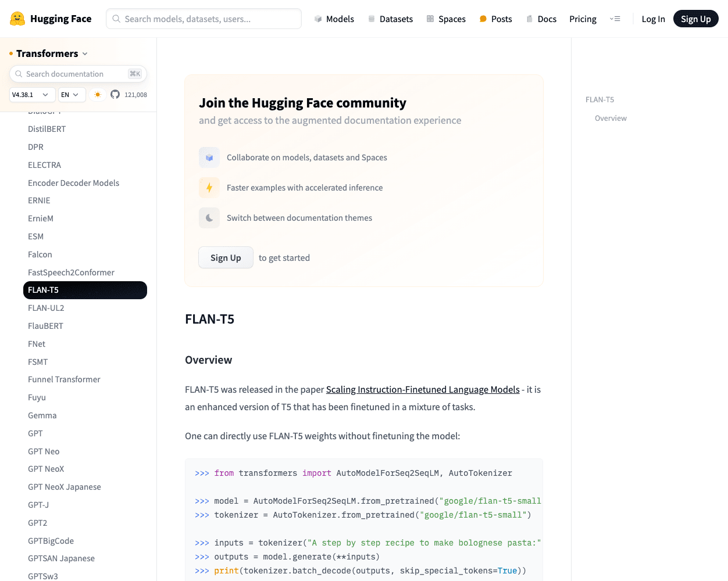Click the Posts orange bubble icon
728x581 pixels.
pyautogui.click(x=483, y=19)
